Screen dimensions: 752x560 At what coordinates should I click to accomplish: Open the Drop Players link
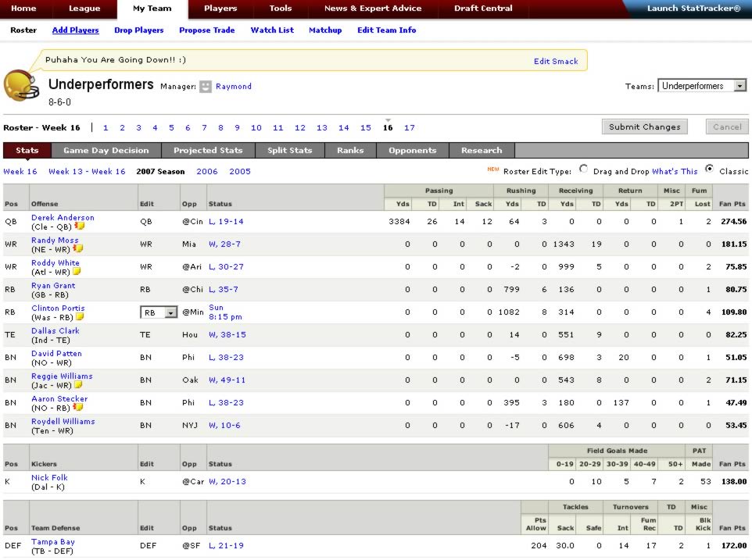[x=138, y=30]
